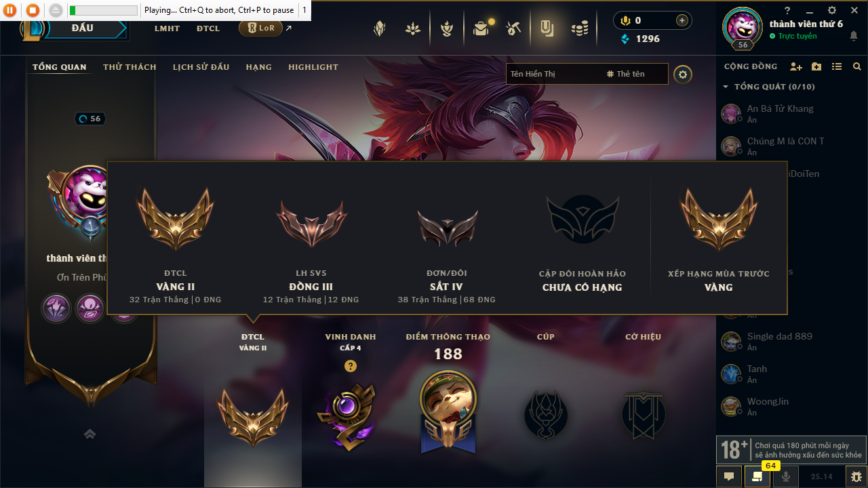
Task: Open the Collection icon in top bar
Action: click(546, 28)
